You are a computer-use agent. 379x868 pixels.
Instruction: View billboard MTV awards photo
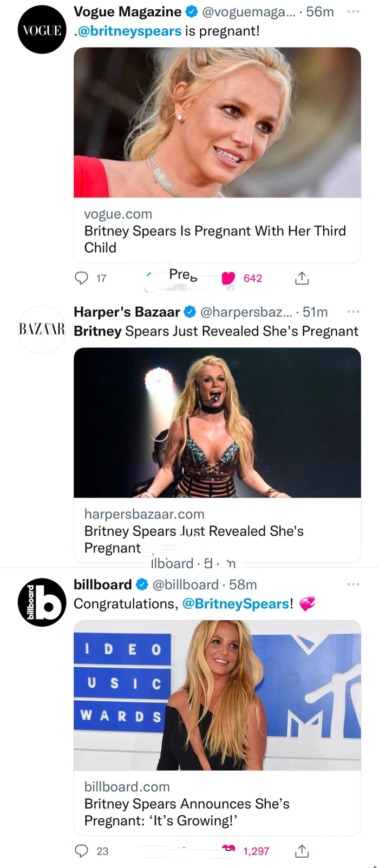217,695
